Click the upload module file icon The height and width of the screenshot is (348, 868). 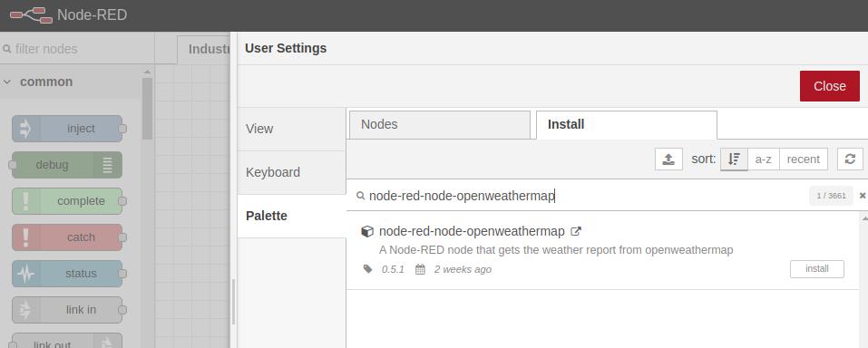click(x=668, y=159)
